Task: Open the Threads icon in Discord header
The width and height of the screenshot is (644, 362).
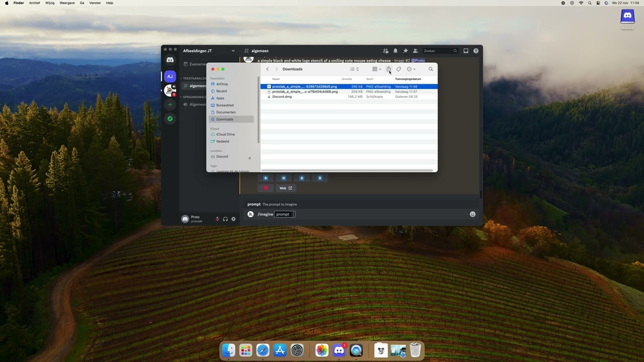Action: 385,51
